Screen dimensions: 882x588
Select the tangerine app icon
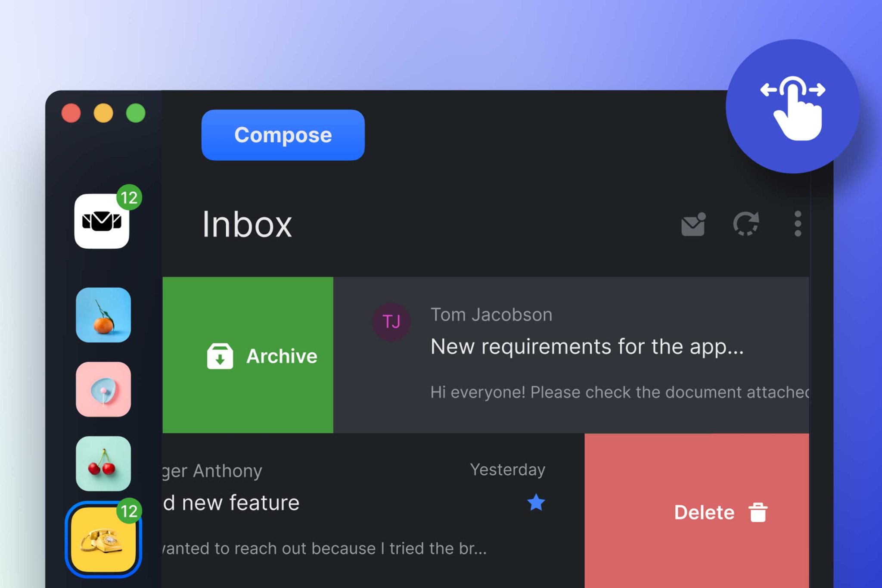(x=103, y=315)
